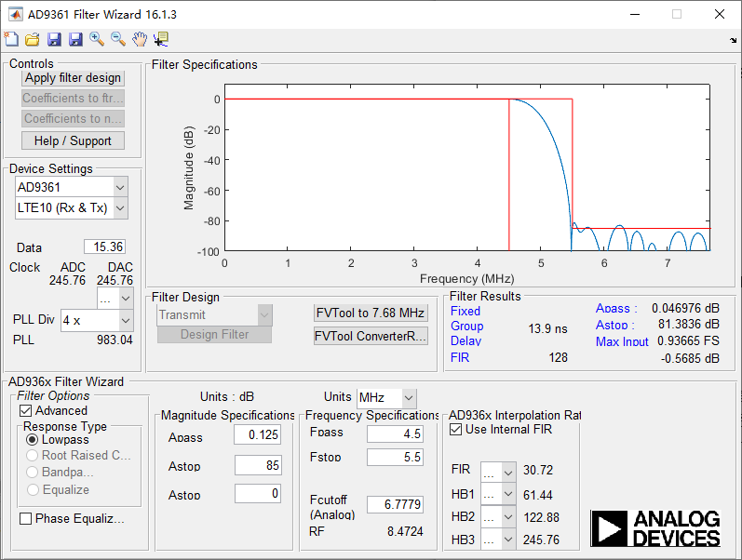742x560 pixels.
Task: Click the Astop field showing 85
Action: pos(258,465)
